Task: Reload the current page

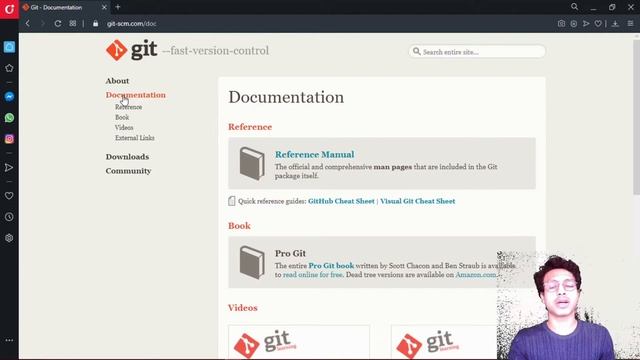Action: coord(58,24)
